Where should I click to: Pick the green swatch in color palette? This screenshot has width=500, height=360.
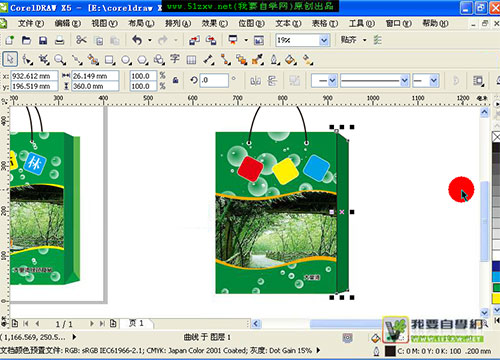(x=496, y=287)
